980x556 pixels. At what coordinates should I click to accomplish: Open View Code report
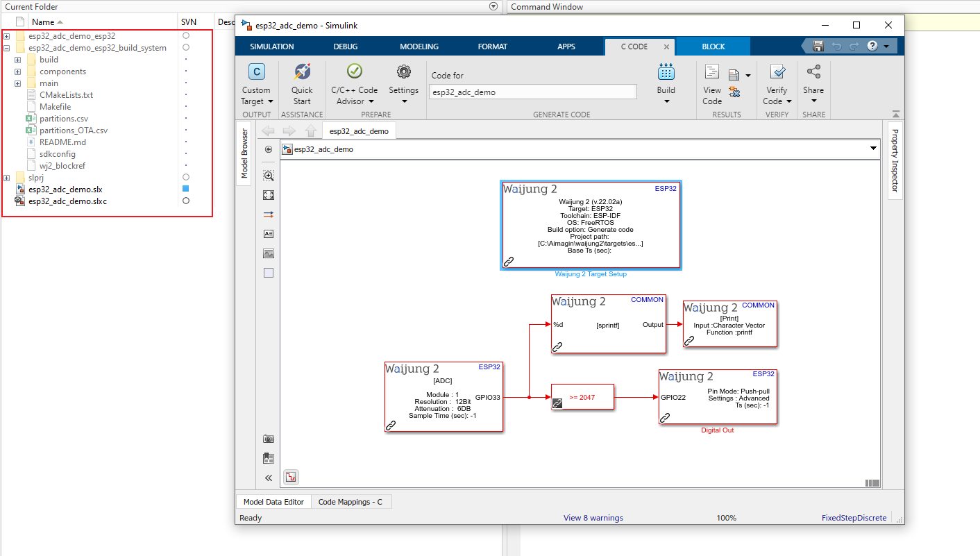712,84
